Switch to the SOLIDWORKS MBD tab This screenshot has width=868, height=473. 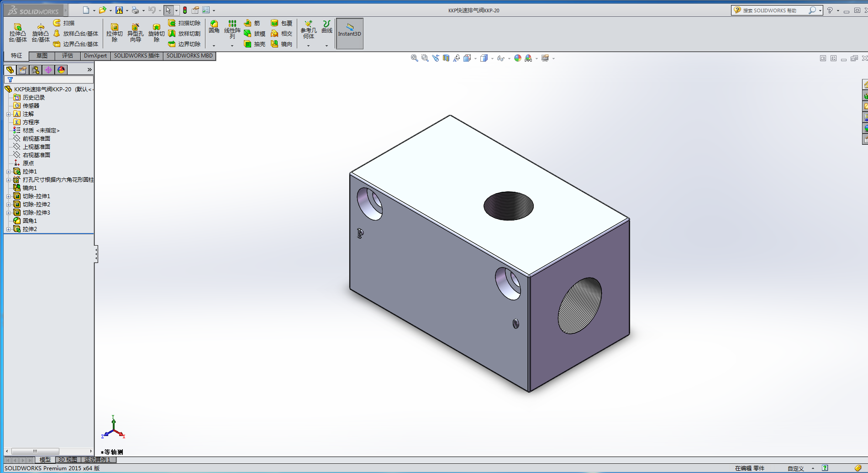[x=189, y=56]
